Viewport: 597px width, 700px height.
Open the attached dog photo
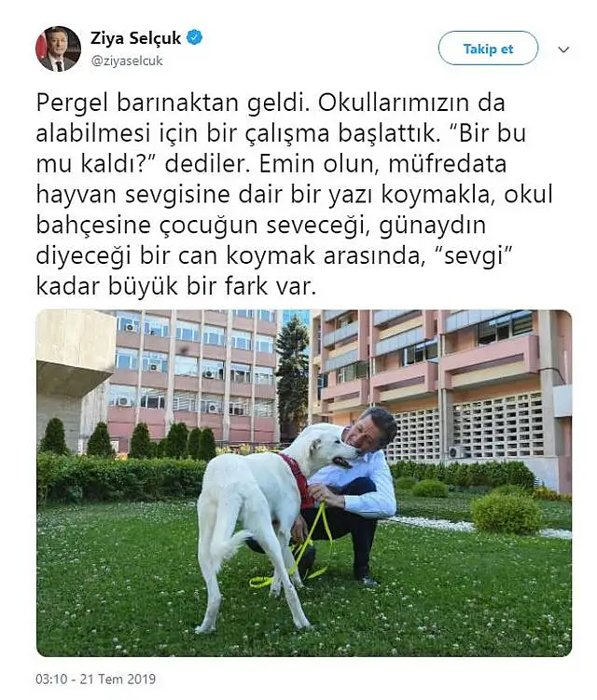pos(304,483)
